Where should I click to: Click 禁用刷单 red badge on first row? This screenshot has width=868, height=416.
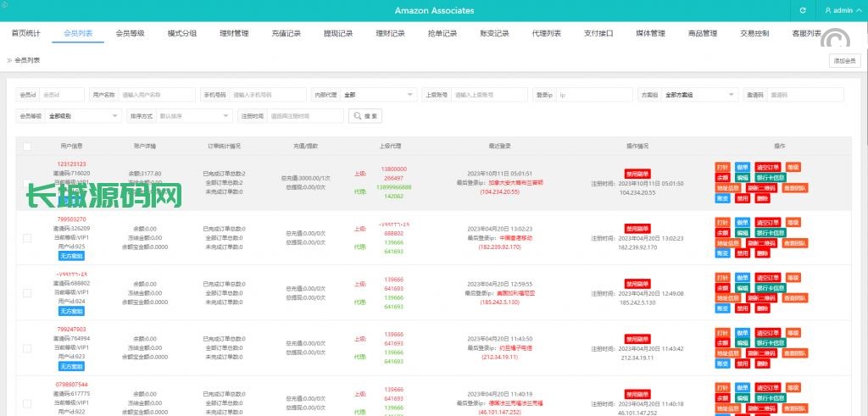point(637,173)
